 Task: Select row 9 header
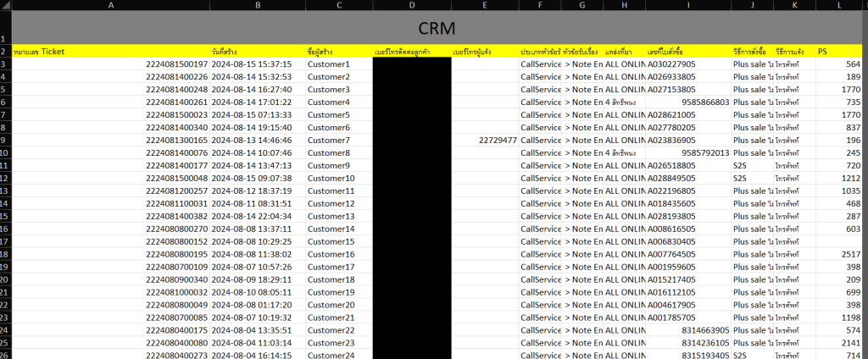pos(5,140)
